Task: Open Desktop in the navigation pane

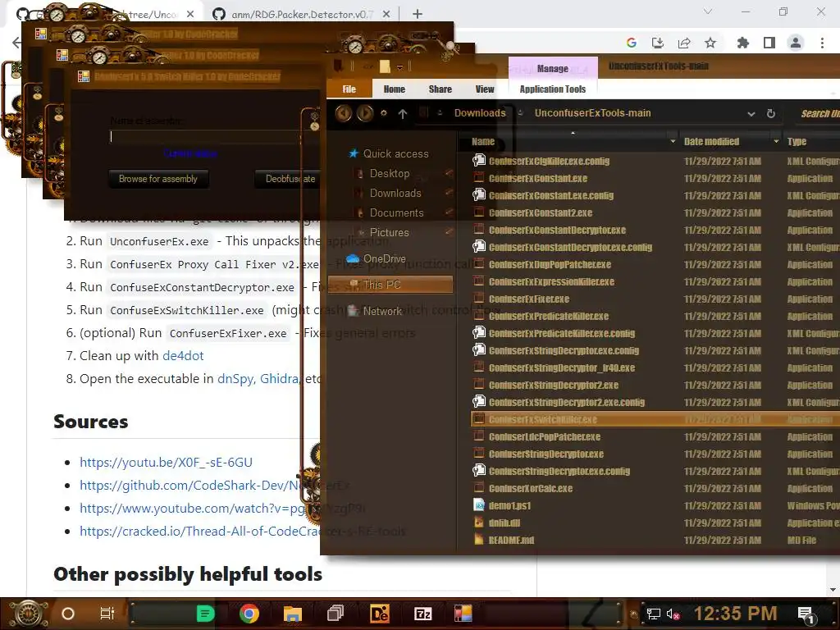Action: [390, 174]
